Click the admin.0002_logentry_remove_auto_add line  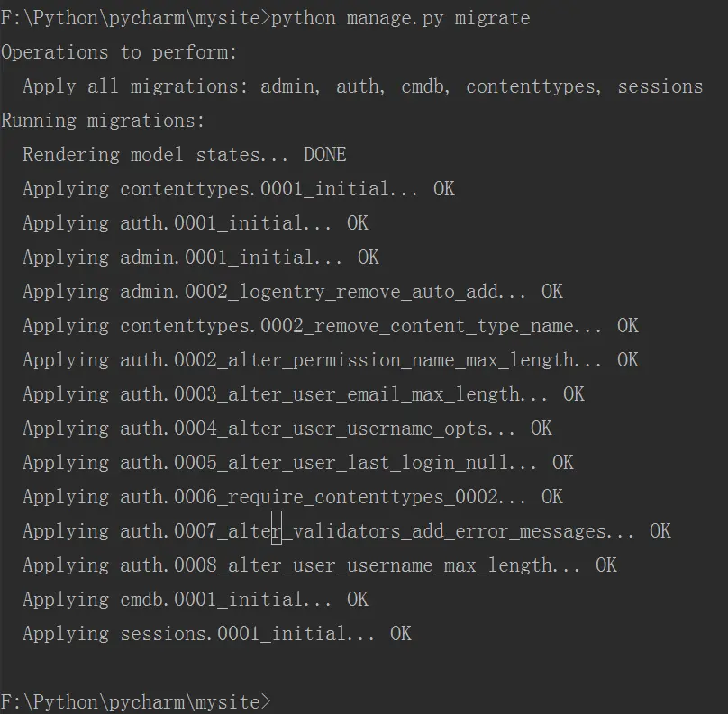(x=293, y=292)
